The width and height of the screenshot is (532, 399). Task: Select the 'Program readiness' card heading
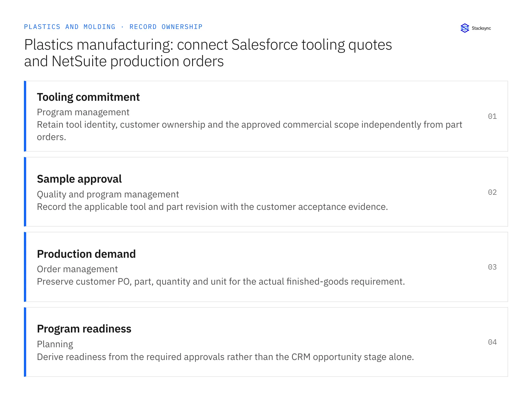[84, 329]
